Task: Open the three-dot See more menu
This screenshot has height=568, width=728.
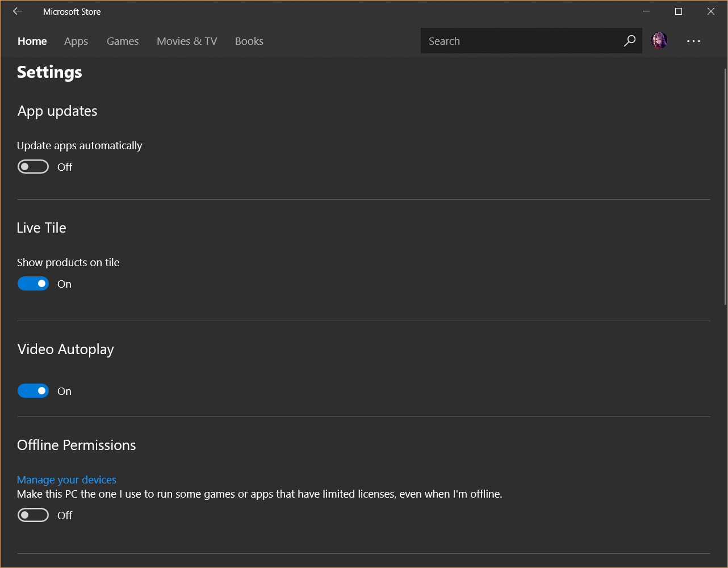Action: pos(693,41)
